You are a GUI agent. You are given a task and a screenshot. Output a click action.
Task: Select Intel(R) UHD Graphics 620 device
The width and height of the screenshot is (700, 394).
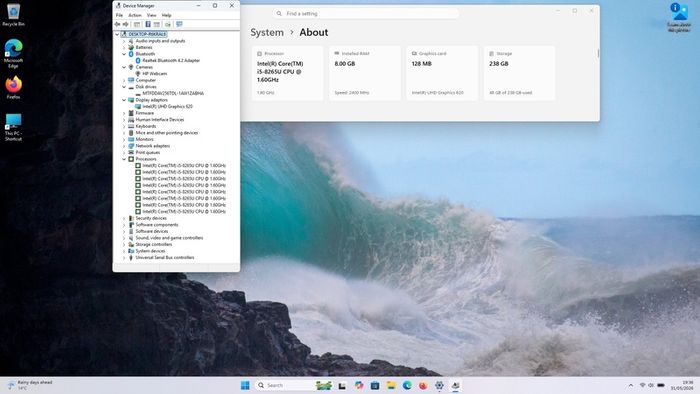click(167, 107)
